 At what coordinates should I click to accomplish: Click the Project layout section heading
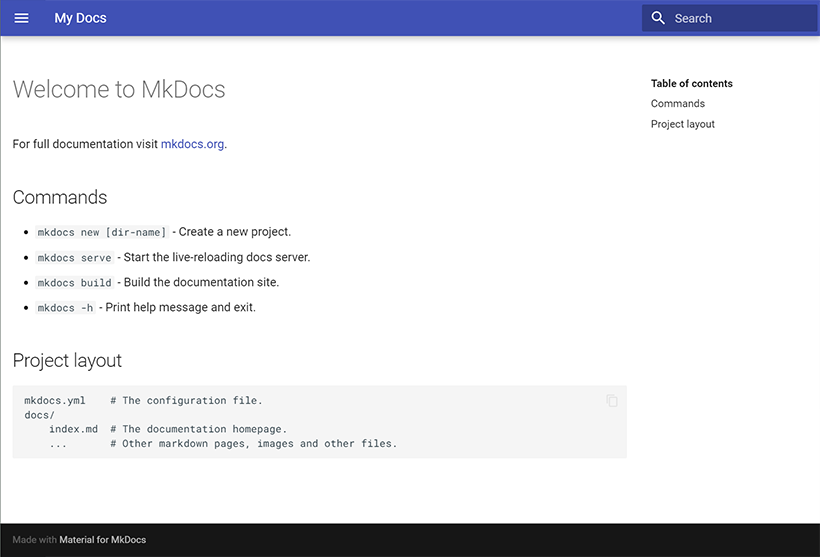67,360
